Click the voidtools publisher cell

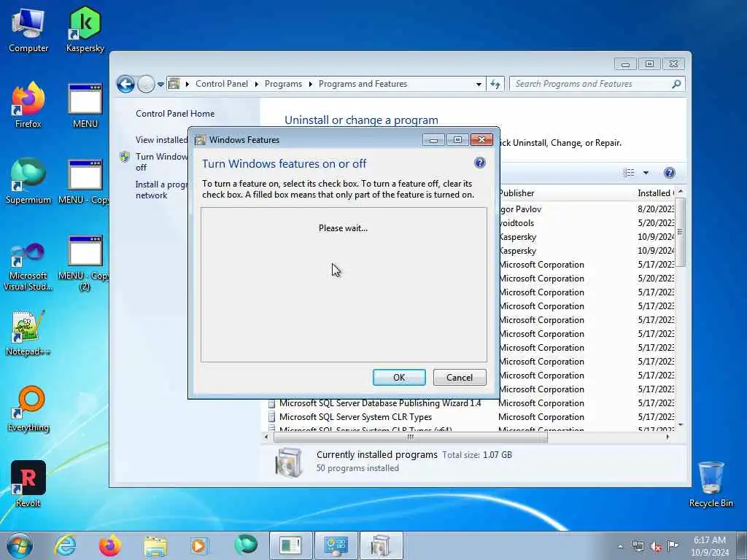[516, 223]
